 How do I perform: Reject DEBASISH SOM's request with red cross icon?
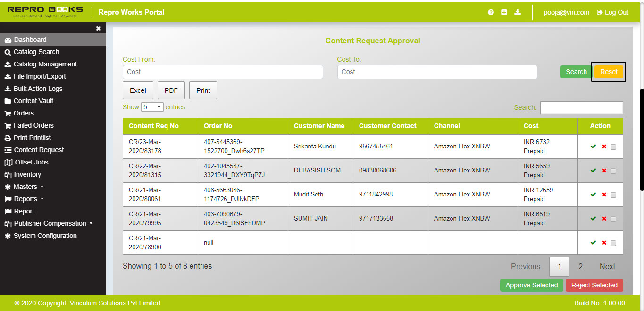point(604,171)
